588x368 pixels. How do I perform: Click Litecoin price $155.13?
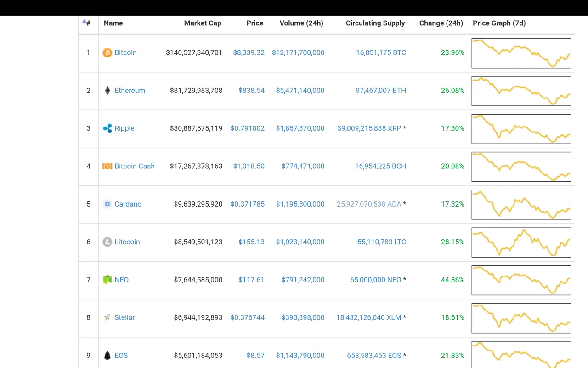[x=251, y=242]
